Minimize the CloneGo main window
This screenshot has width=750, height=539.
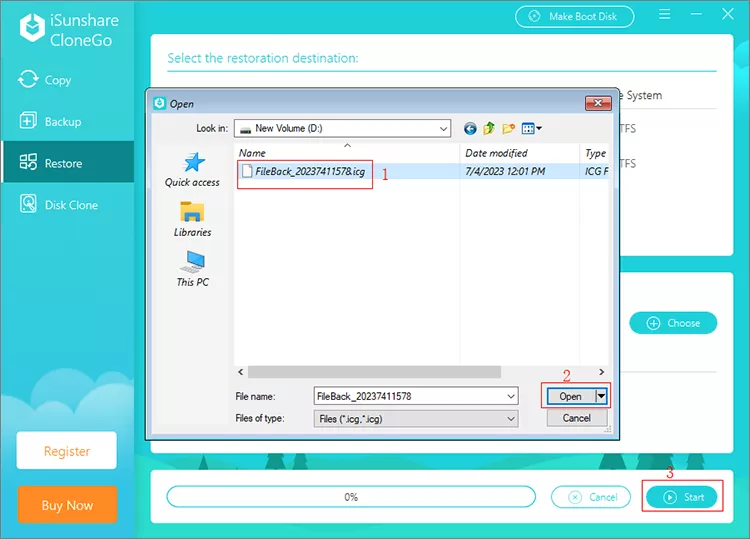[696, 14]
